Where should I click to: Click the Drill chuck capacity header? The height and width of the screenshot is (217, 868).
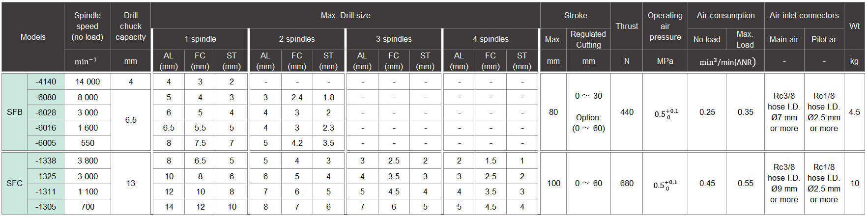131,26
